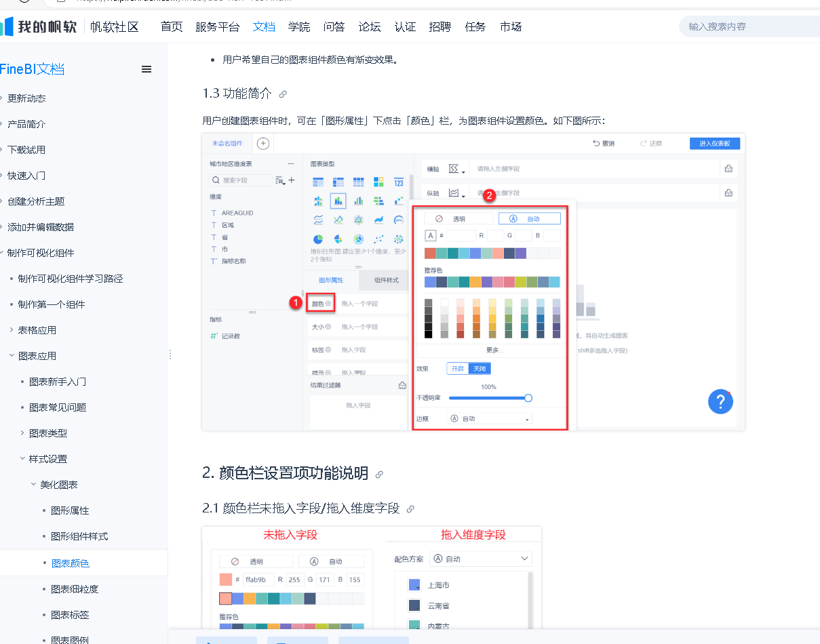Select the 123 chart type icon

pos(399,182)
